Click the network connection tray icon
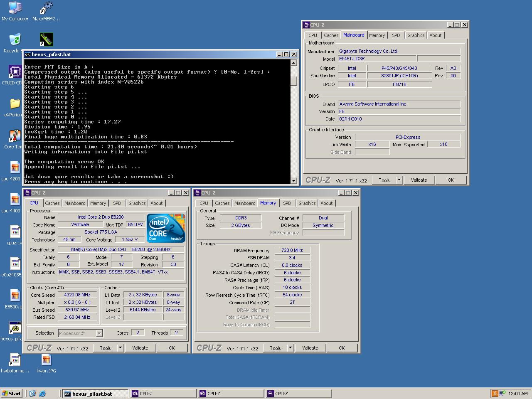The width and height of the screenshot is (532, 399). (x=502, y=394)
